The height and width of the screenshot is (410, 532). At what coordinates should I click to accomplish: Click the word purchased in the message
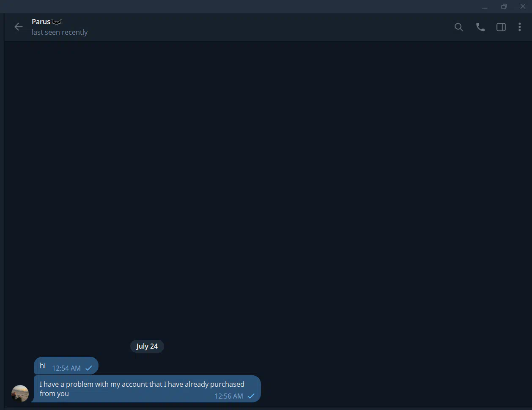click(x=227, y=384)
